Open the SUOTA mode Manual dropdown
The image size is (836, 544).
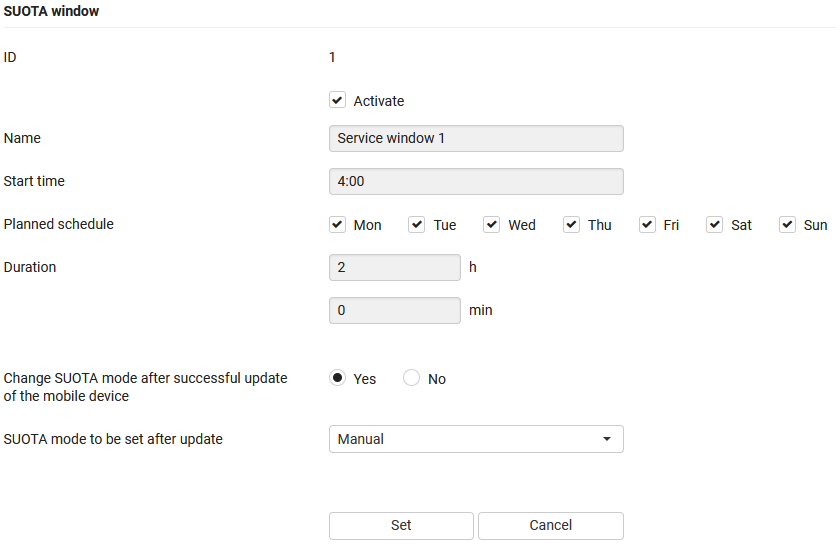click(475, 439)
